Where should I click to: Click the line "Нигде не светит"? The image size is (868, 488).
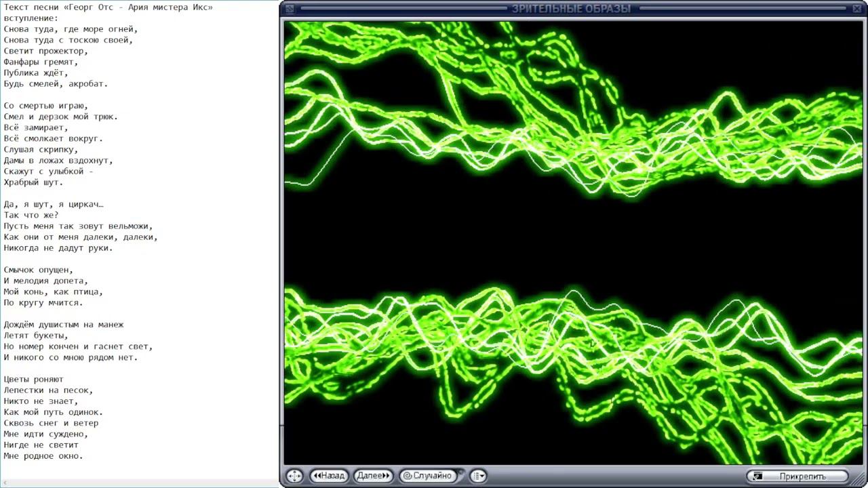coord(41,445)
